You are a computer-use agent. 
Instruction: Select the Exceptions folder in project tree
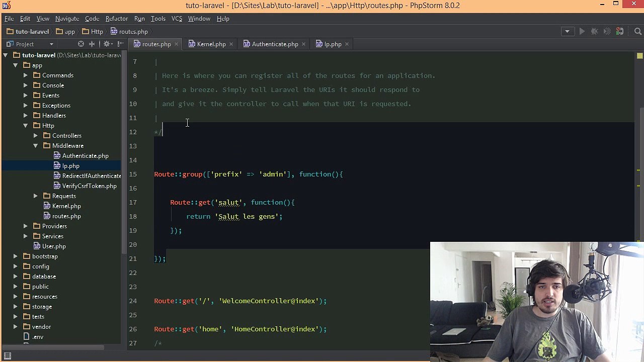(52, 106)
